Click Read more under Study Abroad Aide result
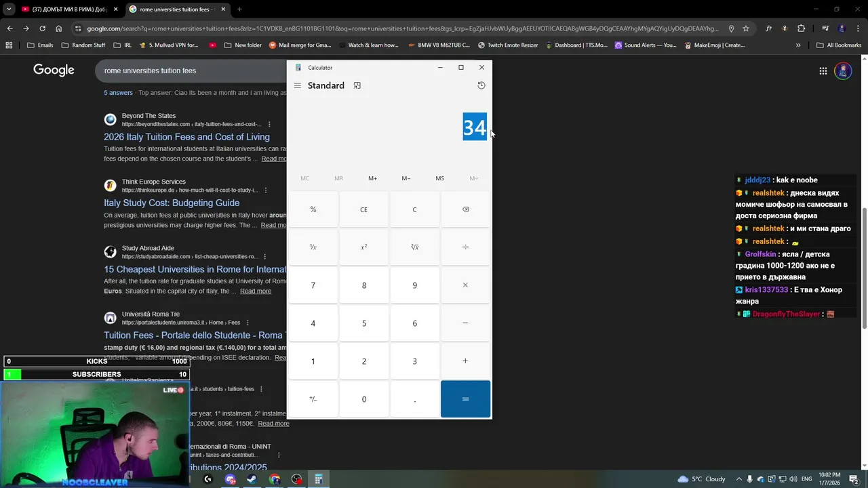The height and width of the screenshot is (488, 868). point(256,291)
